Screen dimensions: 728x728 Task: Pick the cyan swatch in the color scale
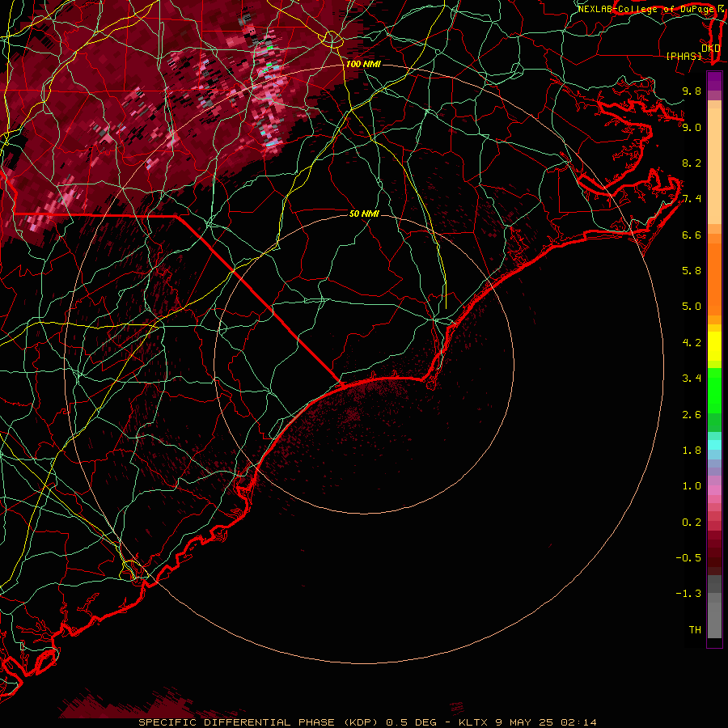point(714,445)
